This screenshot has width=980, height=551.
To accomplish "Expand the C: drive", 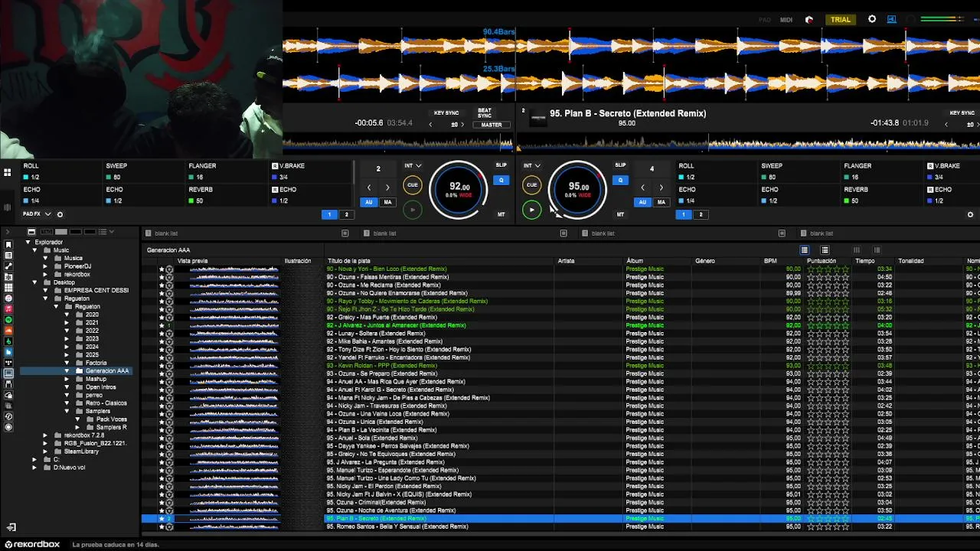I will click(x=34, y=459).
